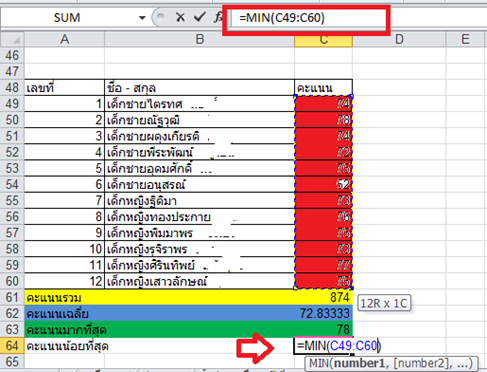Click MIN function name in tooltip
Image resolution: width=487 pixels, height=372 pixels.
pyautogui.click(x=319, y=363)
